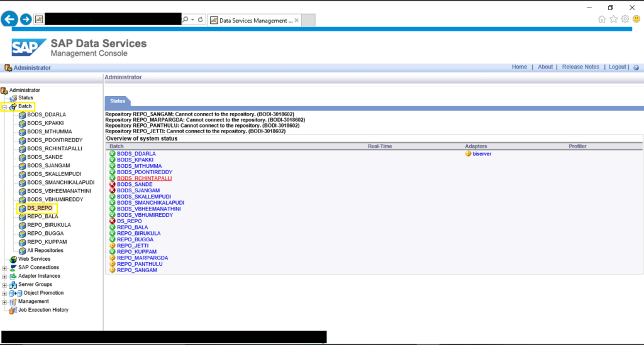
Task: Click red error icon next to BODS_SANDE
Action: (x=112, y=185)
